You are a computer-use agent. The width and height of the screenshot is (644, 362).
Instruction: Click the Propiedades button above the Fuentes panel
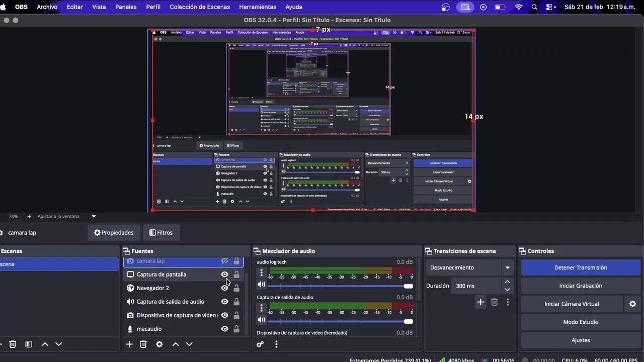(114, 233)
